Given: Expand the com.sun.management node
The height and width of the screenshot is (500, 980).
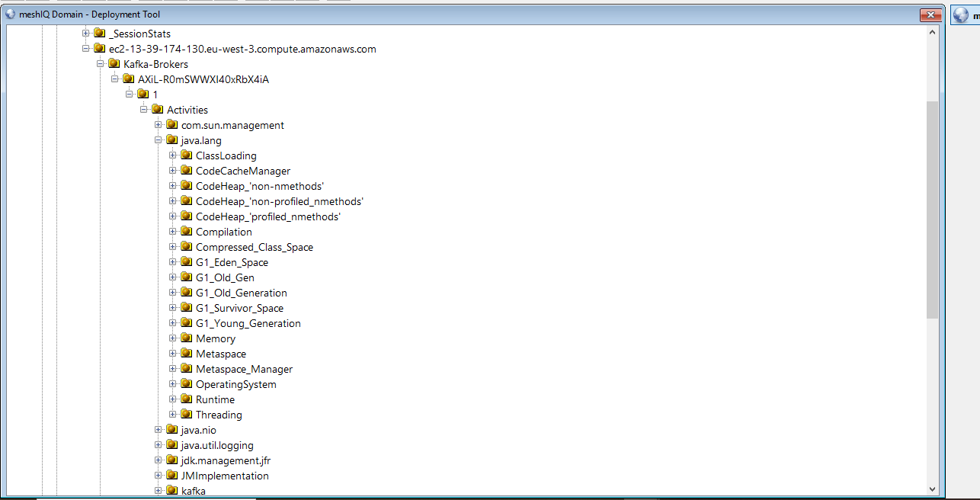Looking at the screenshot, I should pos(159,125).
